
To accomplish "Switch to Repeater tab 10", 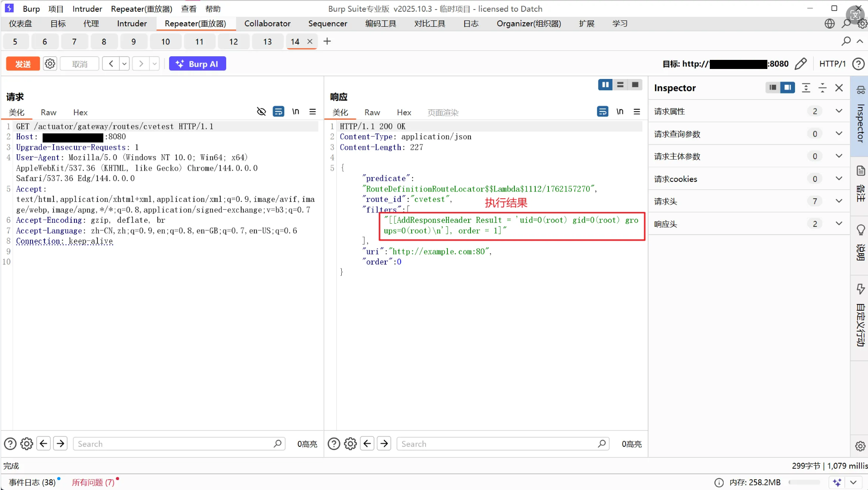I will tap(165, 42).
